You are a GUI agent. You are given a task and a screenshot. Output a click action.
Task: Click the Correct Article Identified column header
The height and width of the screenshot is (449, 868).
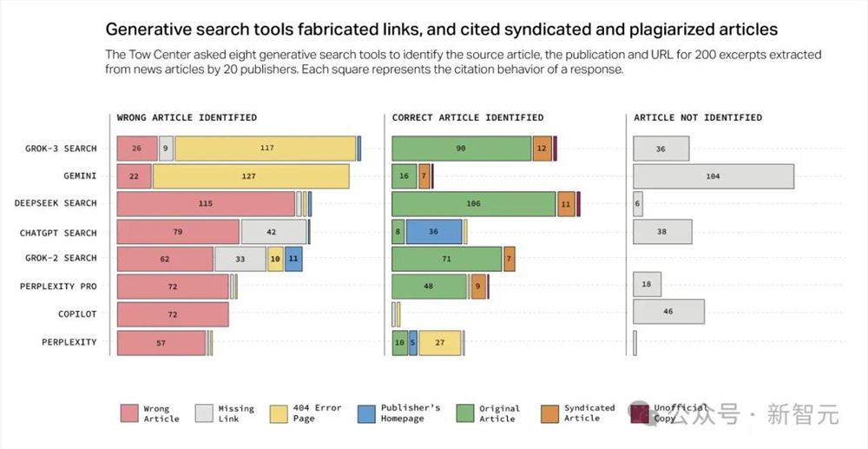(x=468, y=117)
